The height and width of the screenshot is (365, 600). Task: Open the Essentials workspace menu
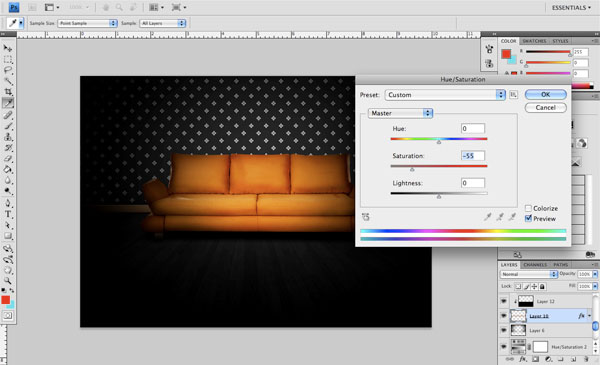pos(571,8)
